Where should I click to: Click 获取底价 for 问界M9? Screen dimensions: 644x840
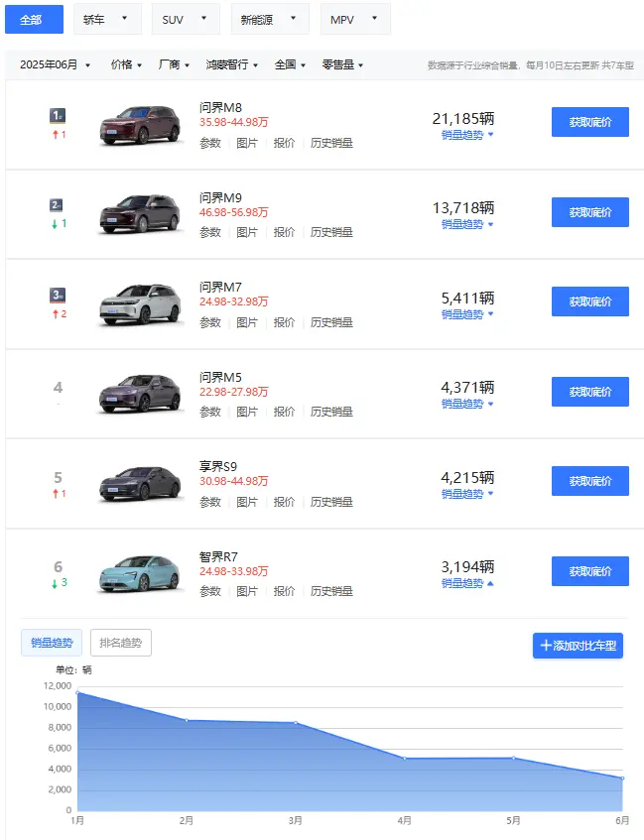point(589,212)
